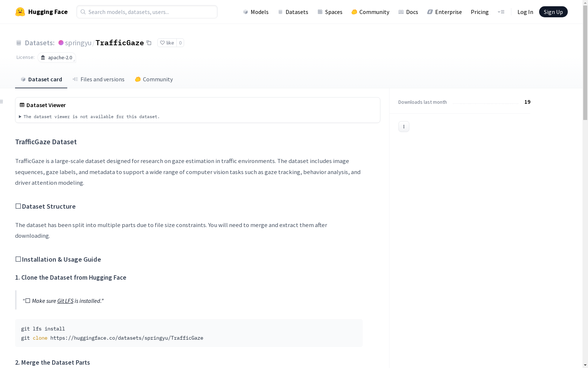Copy dataset name with the copy icon

tap(149, 43)
